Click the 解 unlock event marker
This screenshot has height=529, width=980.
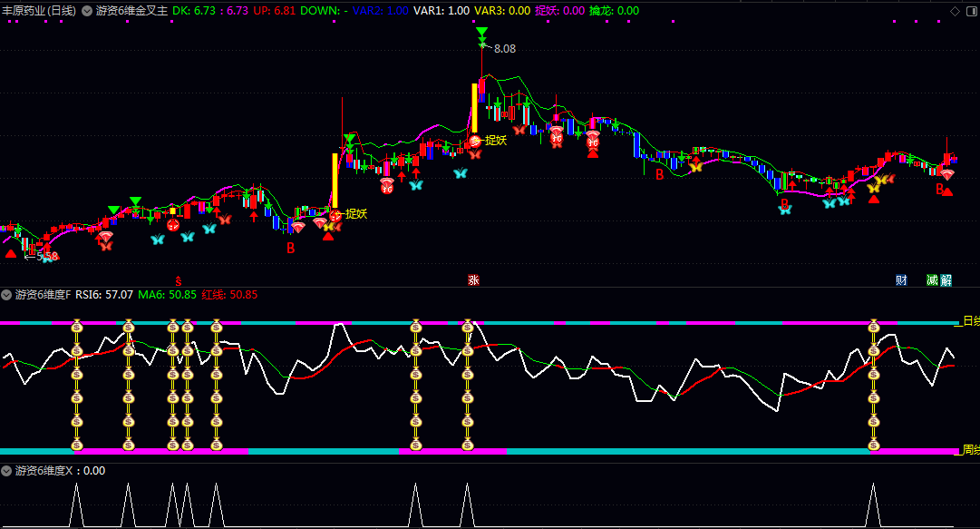click(x=946, y=279)
